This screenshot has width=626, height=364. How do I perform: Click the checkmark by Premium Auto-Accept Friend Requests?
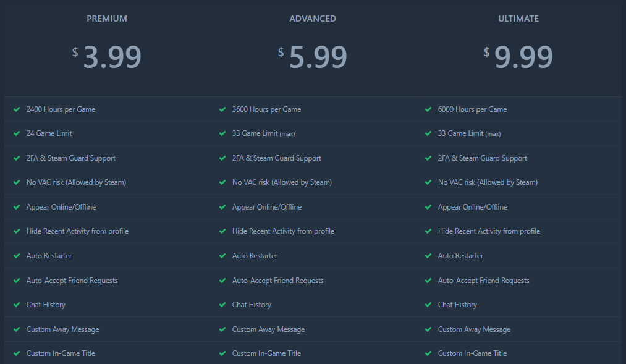coord(17,281)
